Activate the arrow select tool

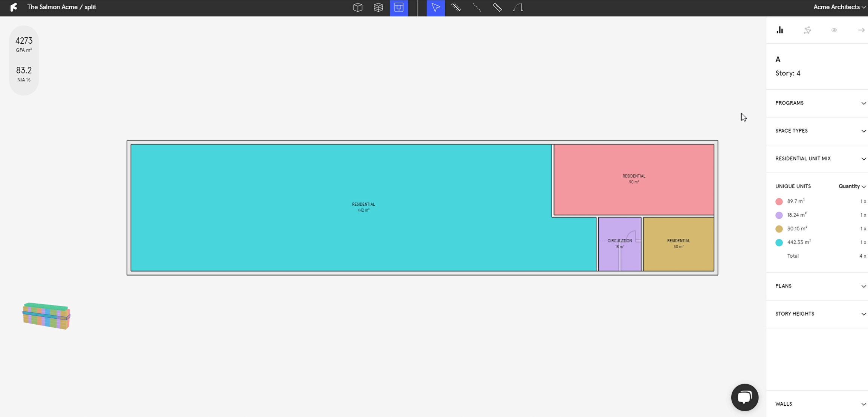(436, 8)
